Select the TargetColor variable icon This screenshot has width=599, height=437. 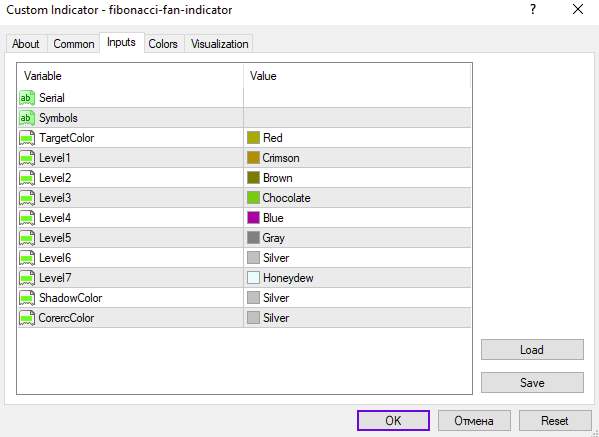tap(27, 138)
